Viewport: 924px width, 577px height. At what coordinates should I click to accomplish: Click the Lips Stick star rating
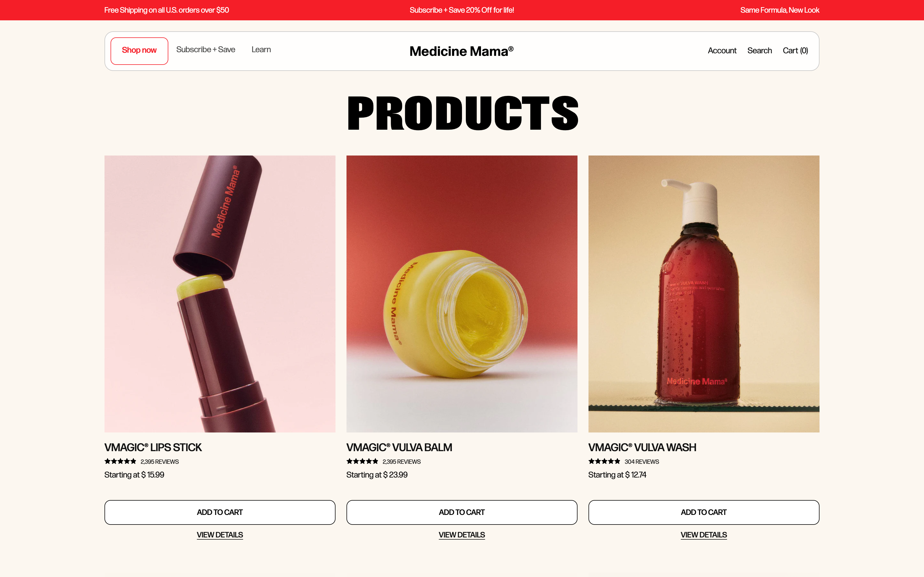[120, 461]
